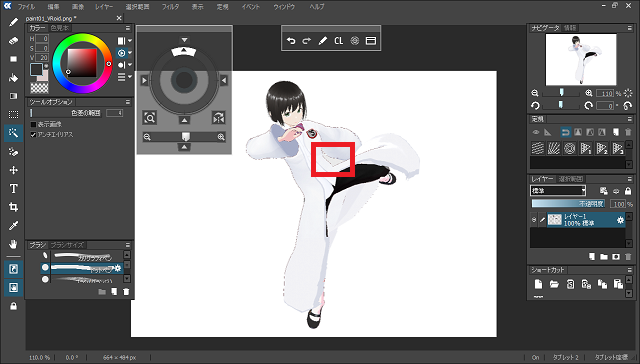
Task: Switch to the 情報 tab
Action: pos(570,28)
